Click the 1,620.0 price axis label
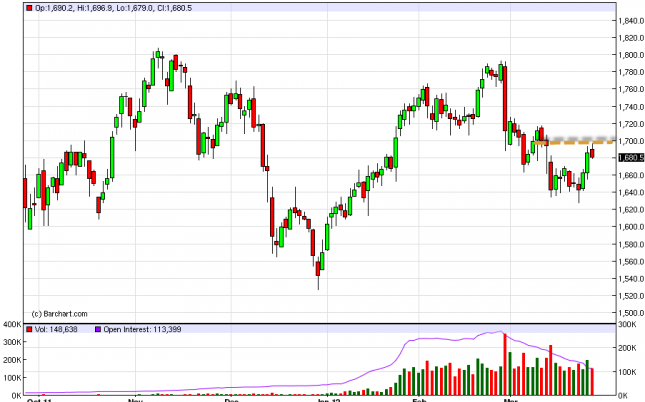The image size is (645, 402). [631, 210]
